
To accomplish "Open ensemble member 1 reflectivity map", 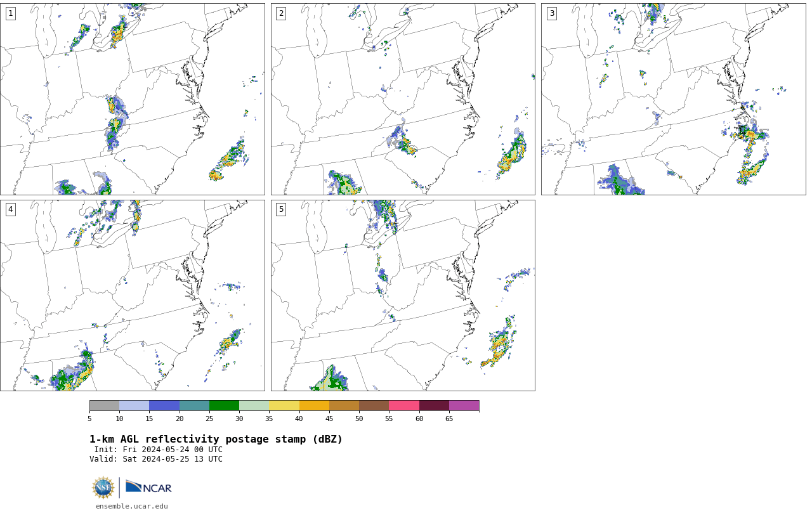I will tap(133, 99).
